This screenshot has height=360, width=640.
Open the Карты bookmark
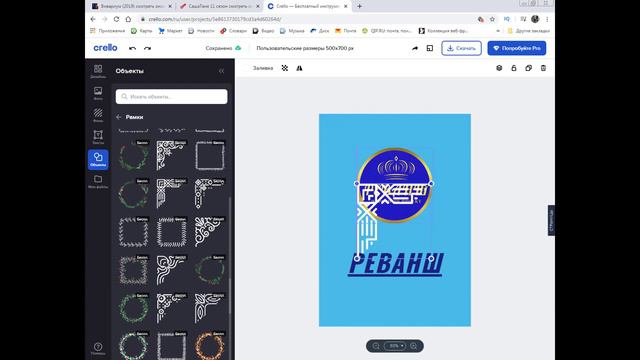pos(141,31)
